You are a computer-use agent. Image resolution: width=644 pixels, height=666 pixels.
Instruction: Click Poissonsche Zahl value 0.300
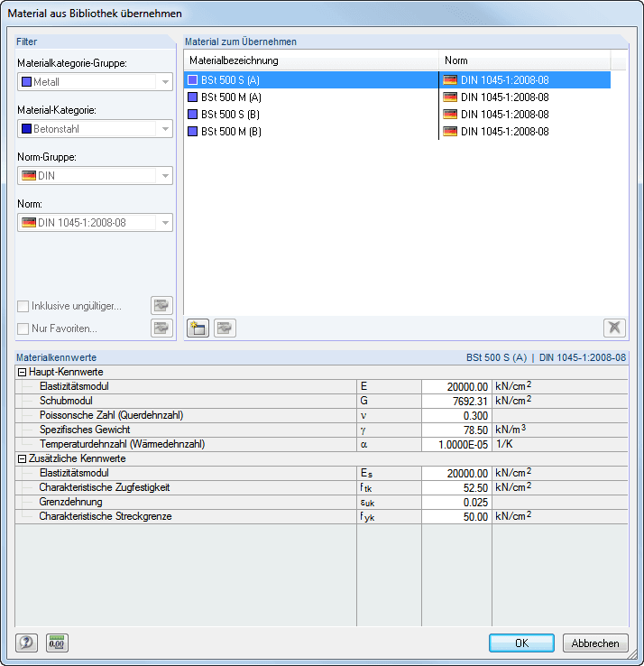tap(456, 416)
